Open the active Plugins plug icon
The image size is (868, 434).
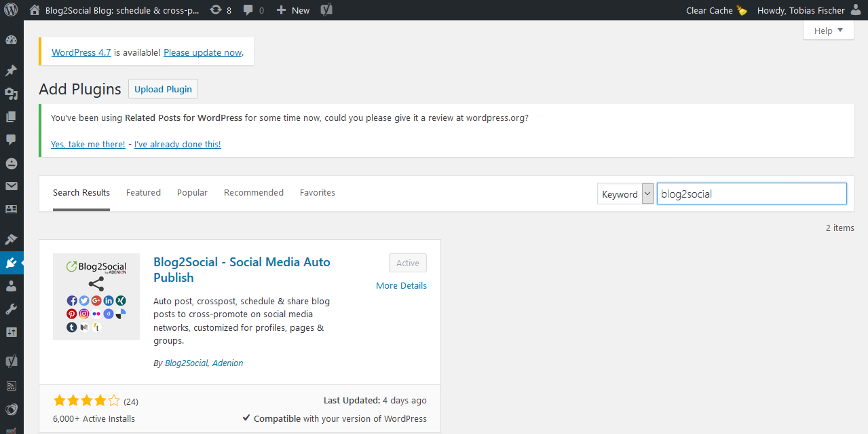[x=11, y=263]
